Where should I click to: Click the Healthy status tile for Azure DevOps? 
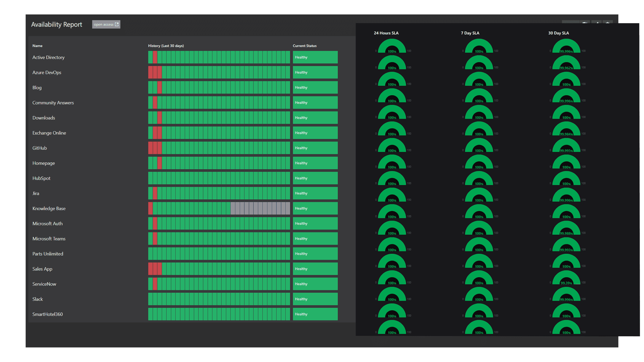(315, 72)
